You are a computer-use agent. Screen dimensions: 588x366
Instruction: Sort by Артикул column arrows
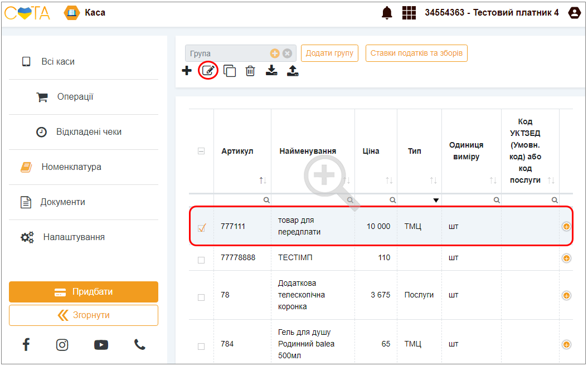[x=263, y=180]
